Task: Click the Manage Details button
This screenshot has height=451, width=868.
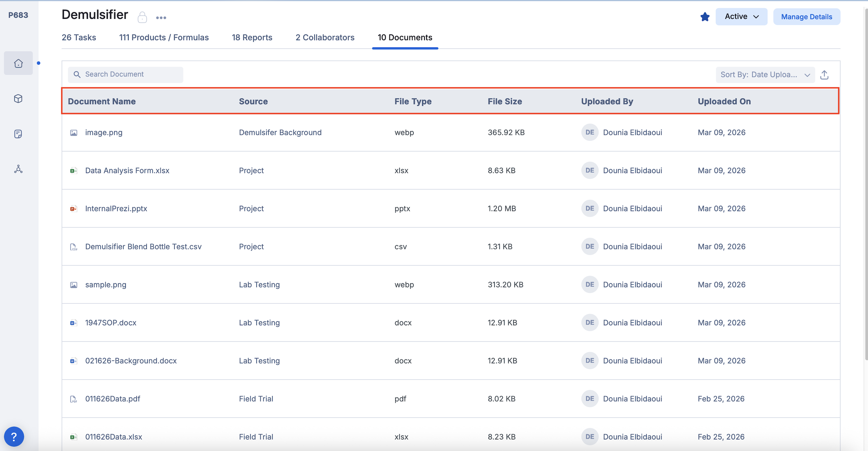Action: (806, 16)
